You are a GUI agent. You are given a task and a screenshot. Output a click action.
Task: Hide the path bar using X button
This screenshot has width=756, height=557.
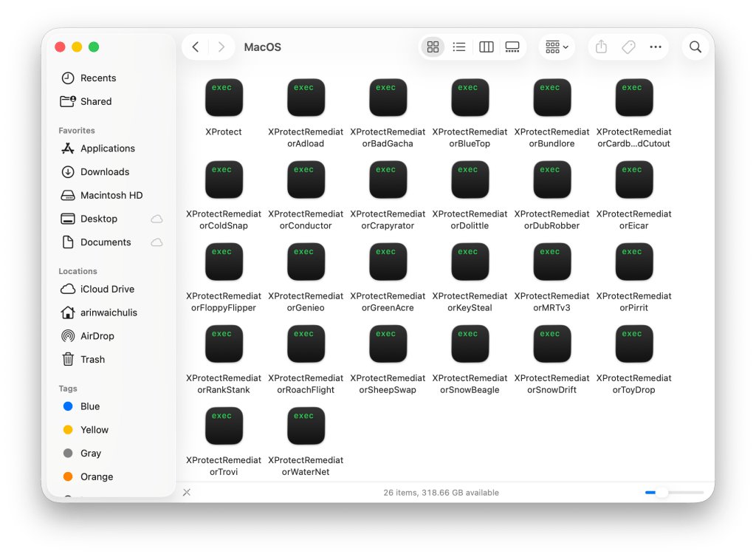pyautogui.click(x=187, y=493)
